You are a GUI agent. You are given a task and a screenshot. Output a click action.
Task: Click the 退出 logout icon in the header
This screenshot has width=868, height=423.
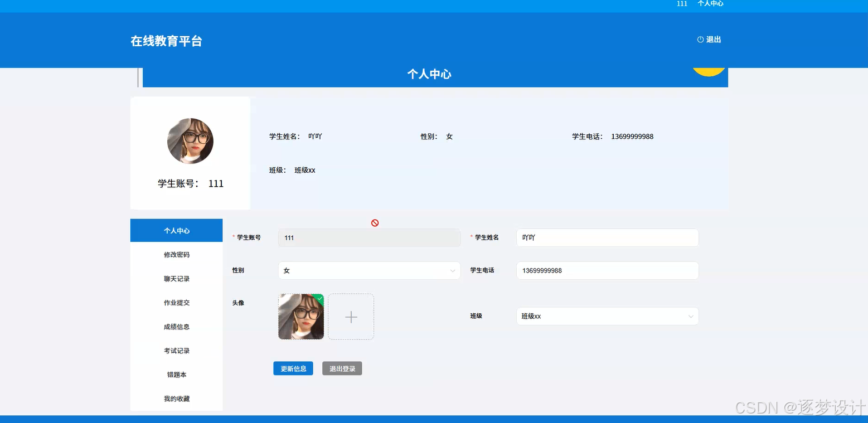[700, 39]
